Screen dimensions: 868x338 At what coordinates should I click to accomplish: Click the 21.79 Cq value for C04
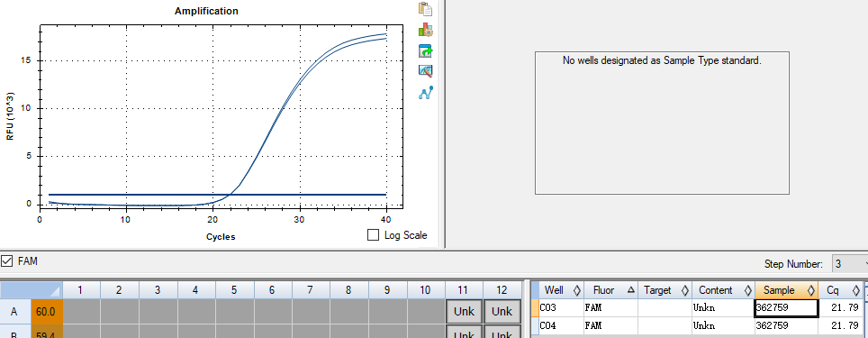point(840,324)
